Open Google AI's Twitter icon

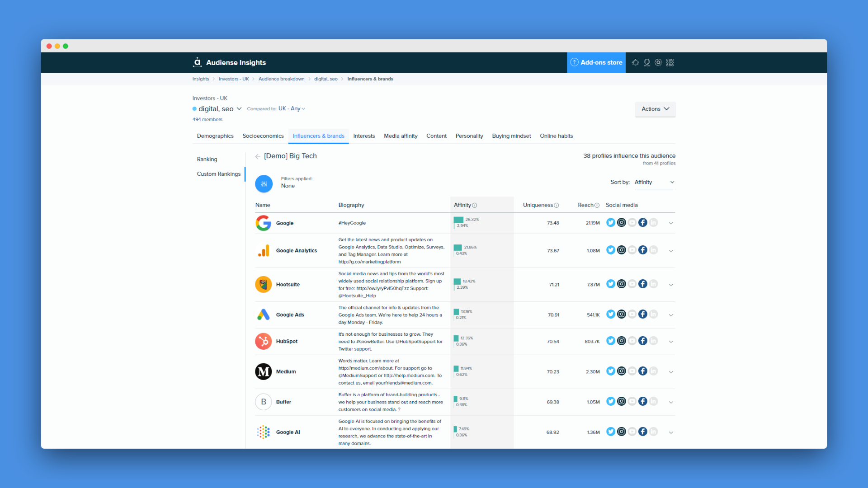(611, 432)
